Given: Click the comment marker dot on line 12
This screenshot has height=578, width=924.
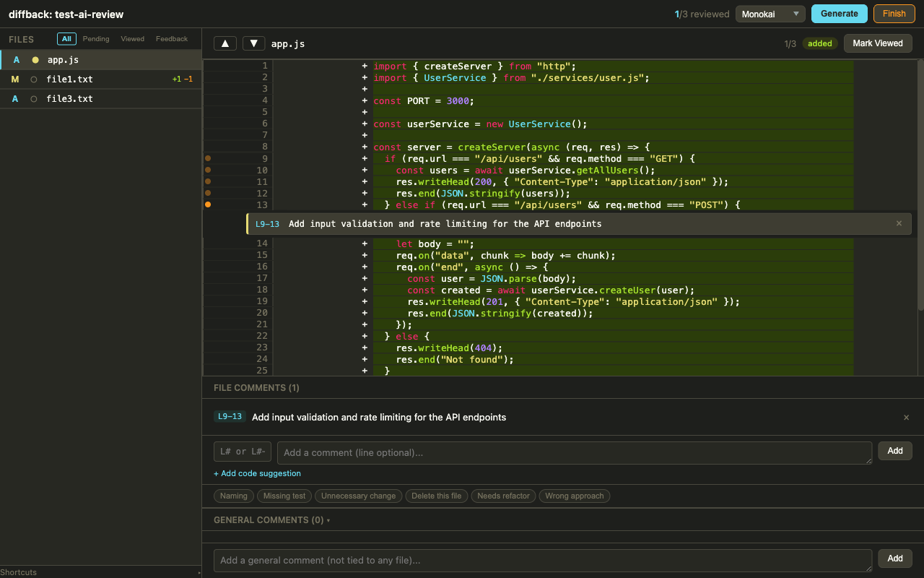Looking at the screenshot, I should [x=208, y=193].
